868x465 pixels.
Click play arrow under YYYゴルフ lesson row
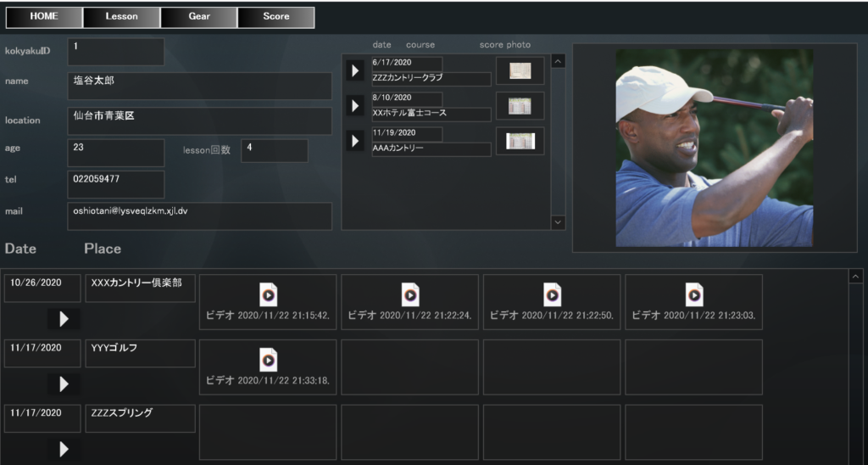[x=64, y=384]
